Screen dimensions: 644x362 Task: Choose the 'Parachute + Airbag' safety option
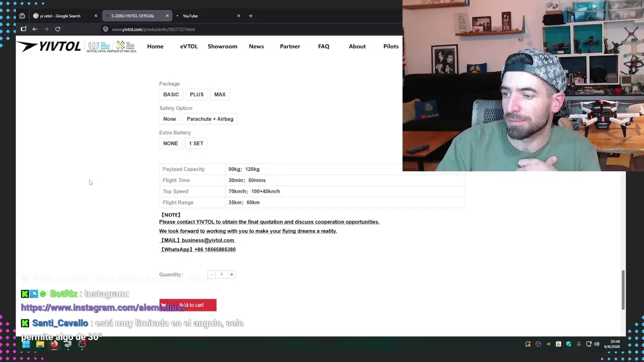tap(210, 119)
